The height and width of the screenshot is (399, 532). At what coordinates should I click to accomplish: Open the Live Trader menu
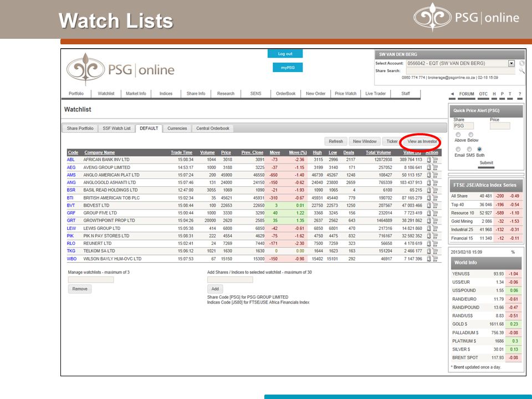(375, 94)
